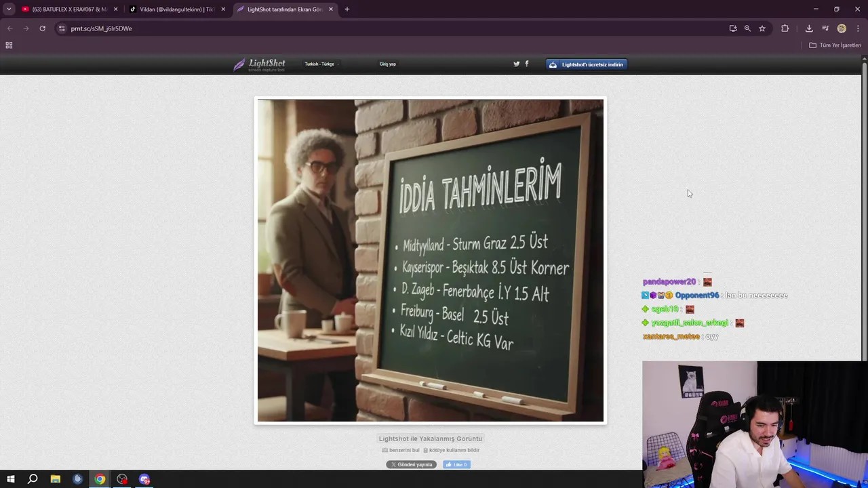Open the Chrome apps grid shortcut
868x488 pixels.
pos(9,45)
